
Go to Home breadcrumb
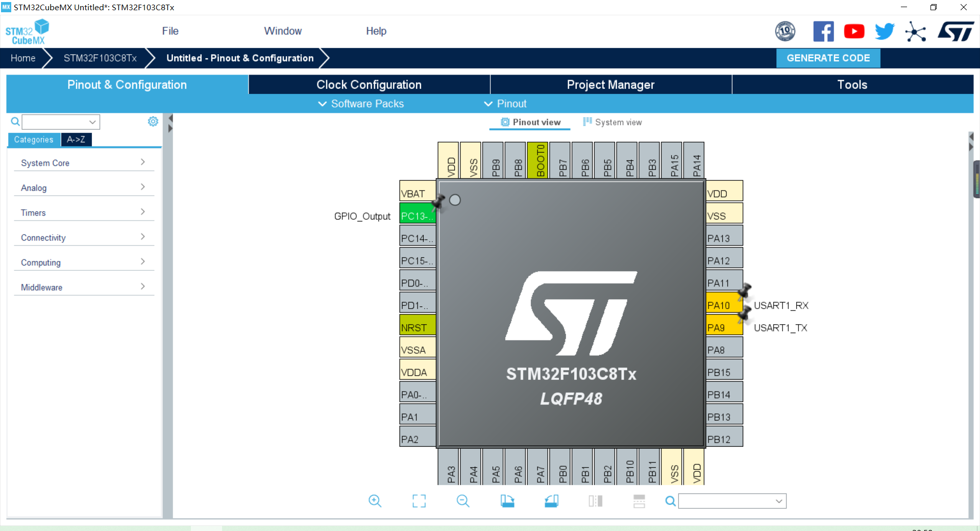(x=23, y=58)
